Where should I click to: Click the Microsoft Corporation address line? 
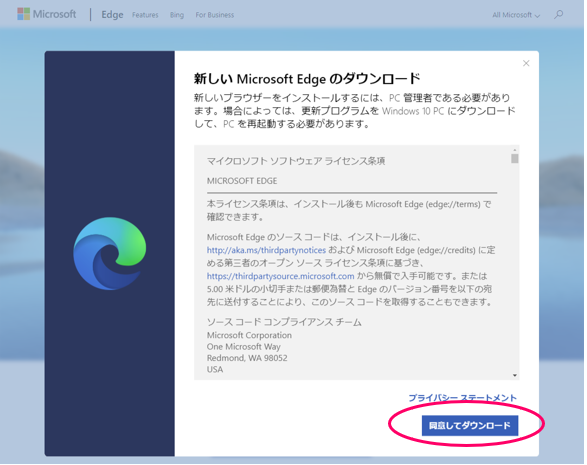point(249,335)
